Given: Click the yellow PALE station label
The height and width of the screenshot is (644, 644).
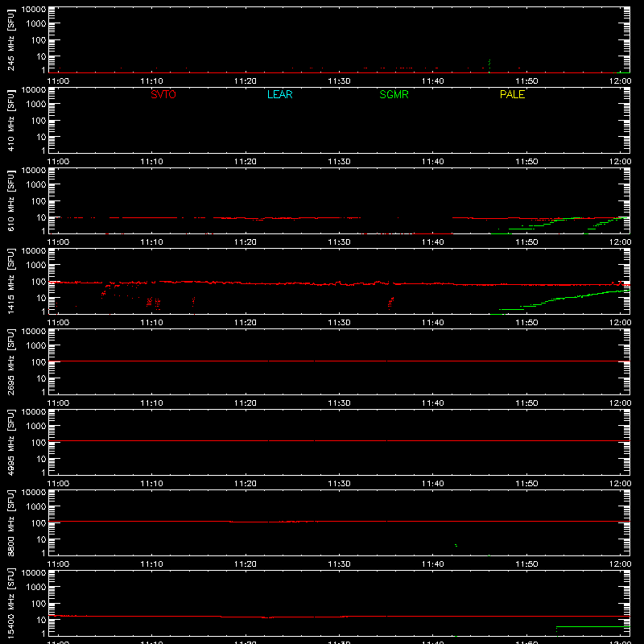Looking at the screenshot, I should 512,94.
